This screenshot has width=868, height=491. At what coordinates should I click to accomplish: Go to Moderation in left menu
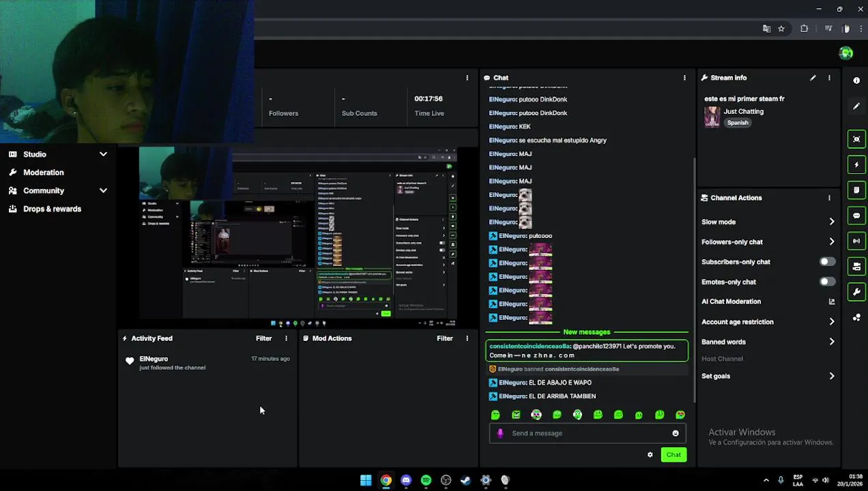click(x=44, y=173)
